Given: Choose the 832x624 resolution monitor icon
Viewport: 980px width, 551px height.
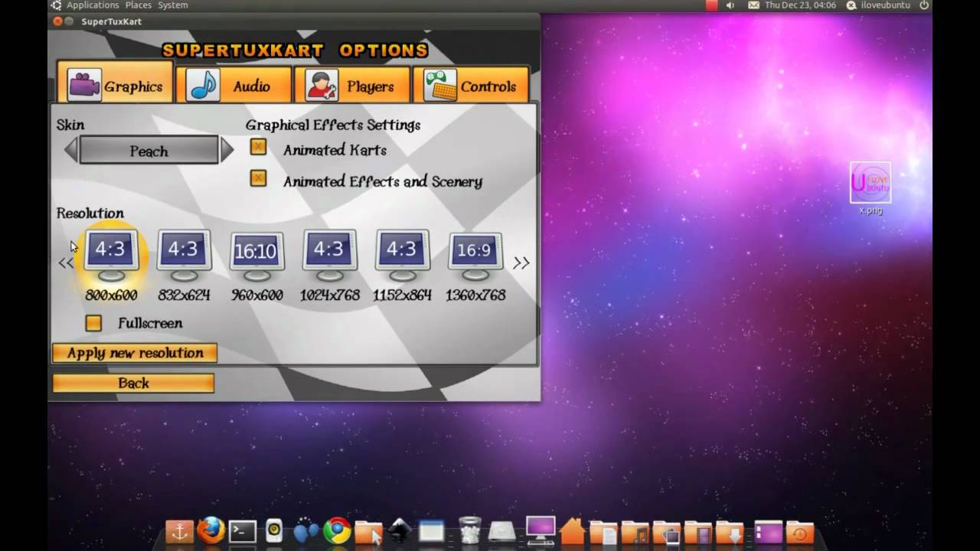Looking at the screenshot, I should click(184, 256).
